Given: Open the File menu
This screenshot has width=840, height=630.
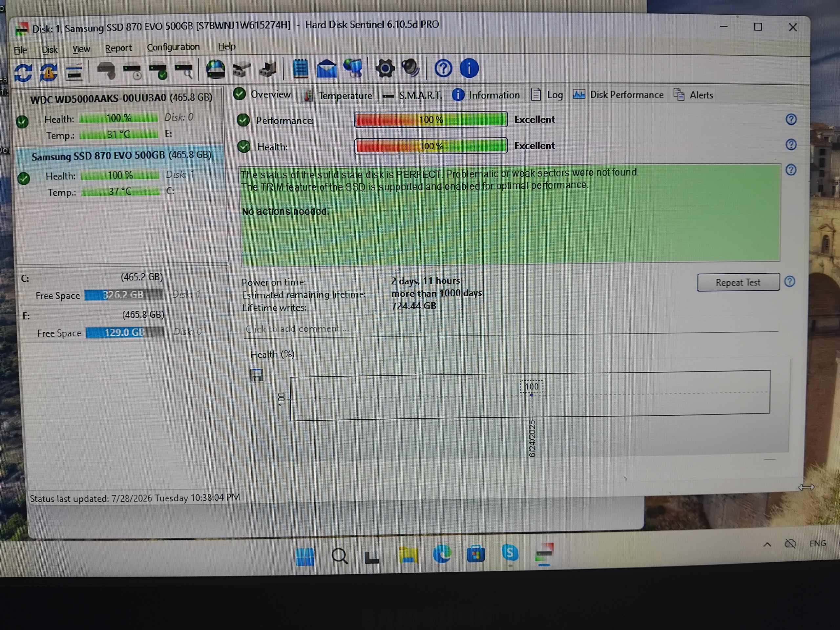Looking at the screenshot, I should coord(20,50).
